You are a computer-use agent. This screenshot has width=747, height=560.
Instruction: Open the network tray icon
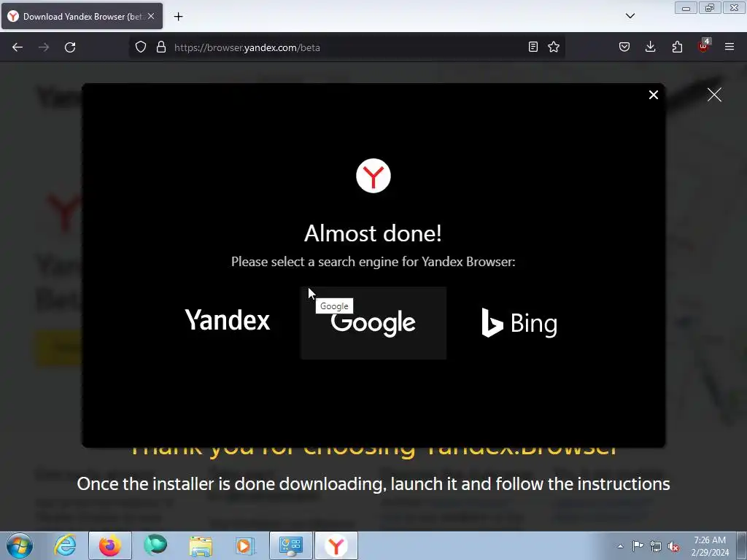click(x=656, y=546)
